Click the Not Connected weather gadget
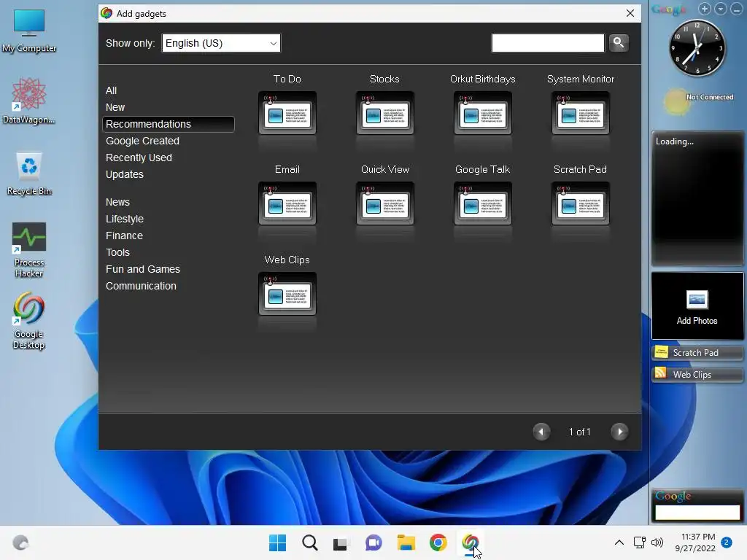The image size is (747, 560). click(x=698, y=101)
